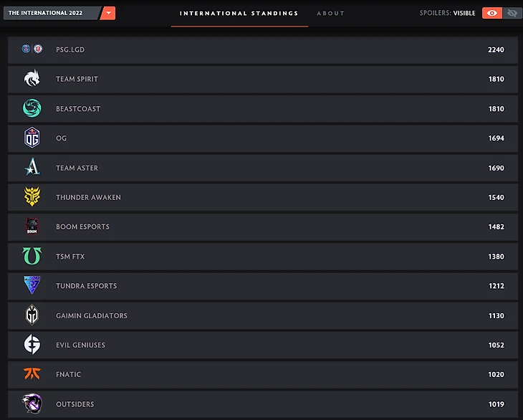Image resolution: width=523 pixels, height=420 pixels.
Task: Click the Evil Geniuses circular logo
Action: click(x=32, y=344)
